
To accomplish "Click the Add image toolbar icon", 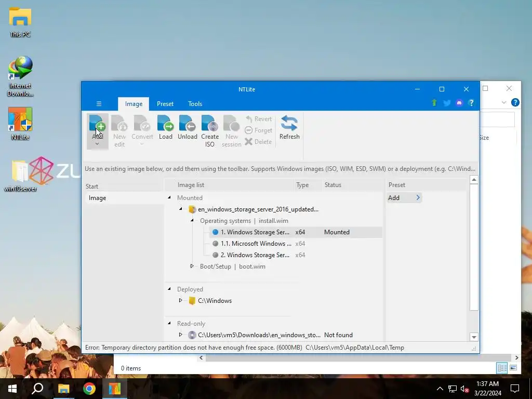I will pos(97,123).
